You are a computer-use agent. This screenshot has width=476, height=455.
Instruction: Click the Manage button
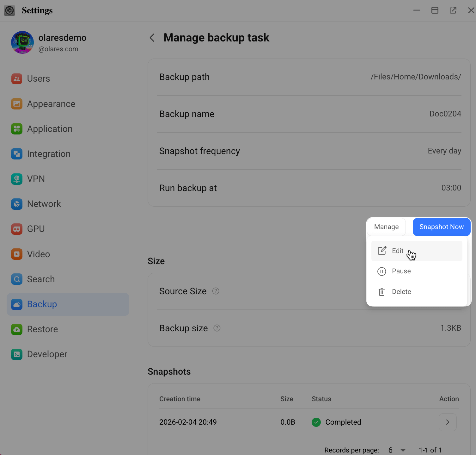[x=386, y=227]
